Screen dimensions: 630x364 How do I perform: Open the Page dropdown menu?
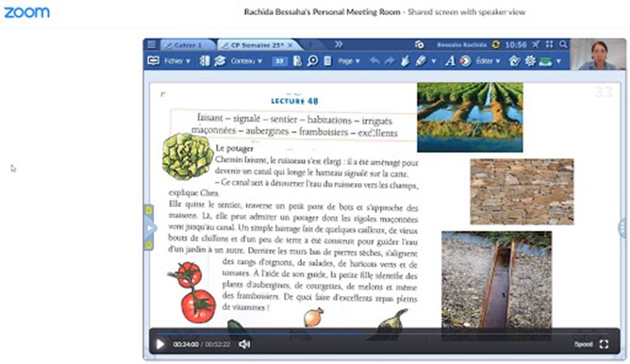tap(349, 61)
